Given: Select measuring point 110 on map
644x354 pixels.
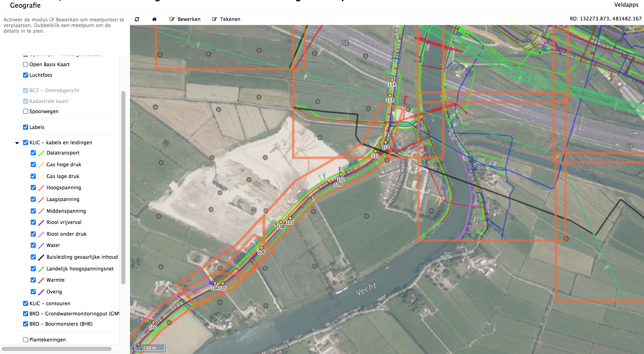Looking at the screenshot, I should [341, 174].
